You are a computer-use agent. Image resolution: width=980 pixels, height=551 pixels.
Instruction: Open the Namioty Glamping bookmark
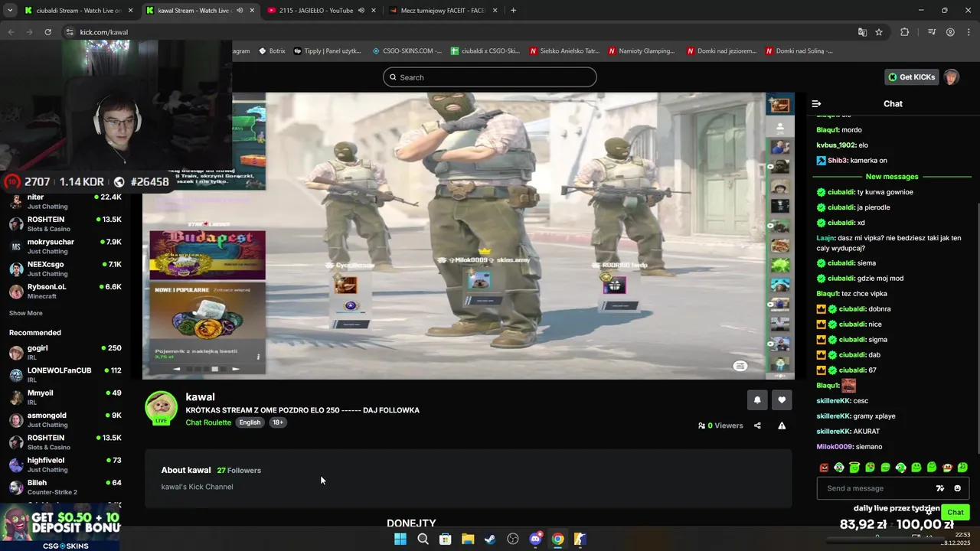point(642,51)
